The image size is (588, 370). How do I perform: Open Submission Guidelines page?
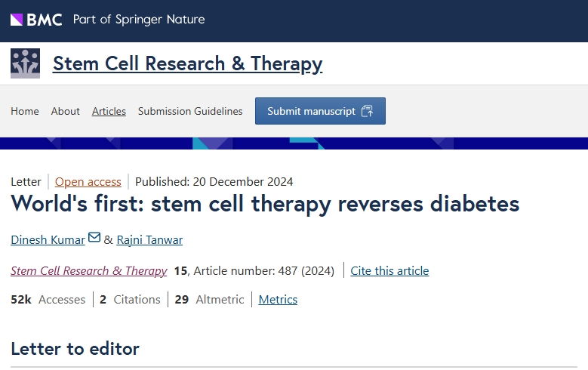coord(190,111)
